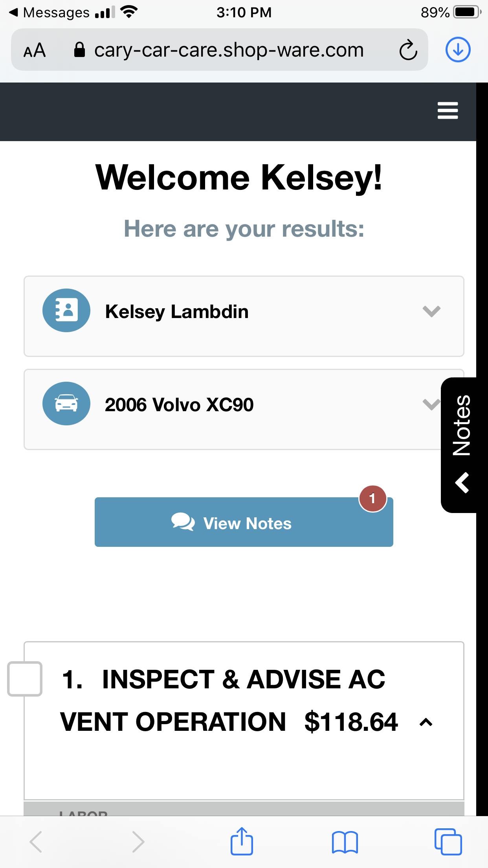Viewport: 488px width, 868px height.
Task: Reload the page with refresh icon
Action: pos(408,50)
